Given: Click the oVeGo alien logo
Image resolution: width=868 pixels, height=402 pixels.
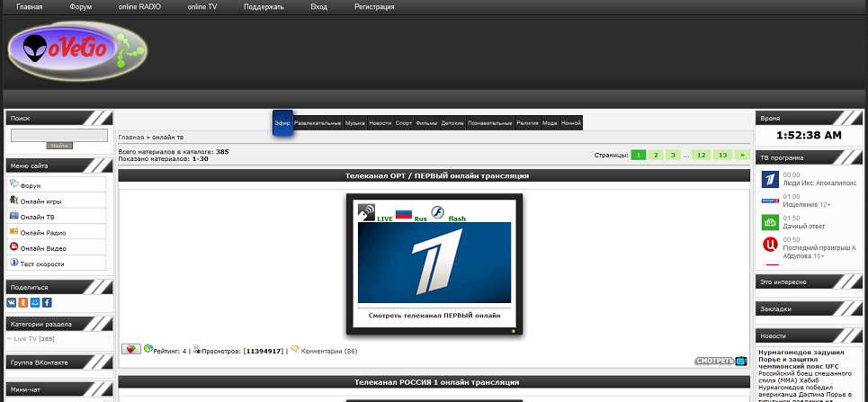Looking at the screenshot, I should (77, 51).
